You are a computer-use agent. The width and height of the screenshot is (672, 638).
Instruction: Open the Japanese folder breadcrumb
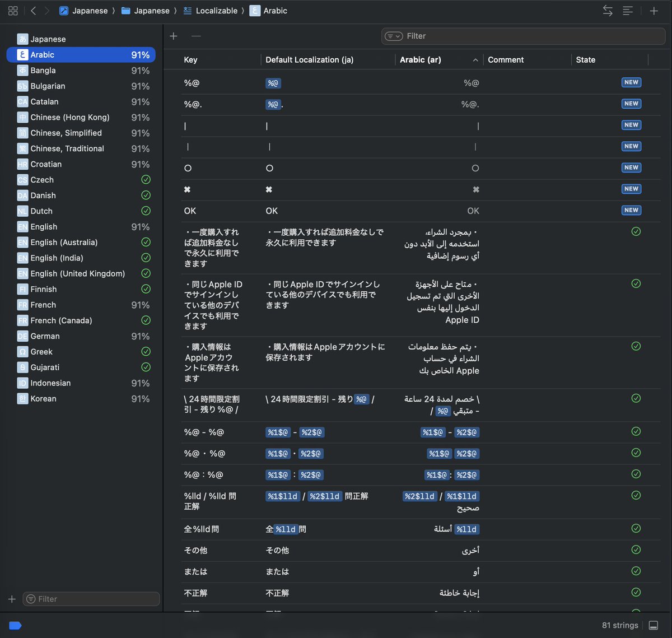pos(146,11)
